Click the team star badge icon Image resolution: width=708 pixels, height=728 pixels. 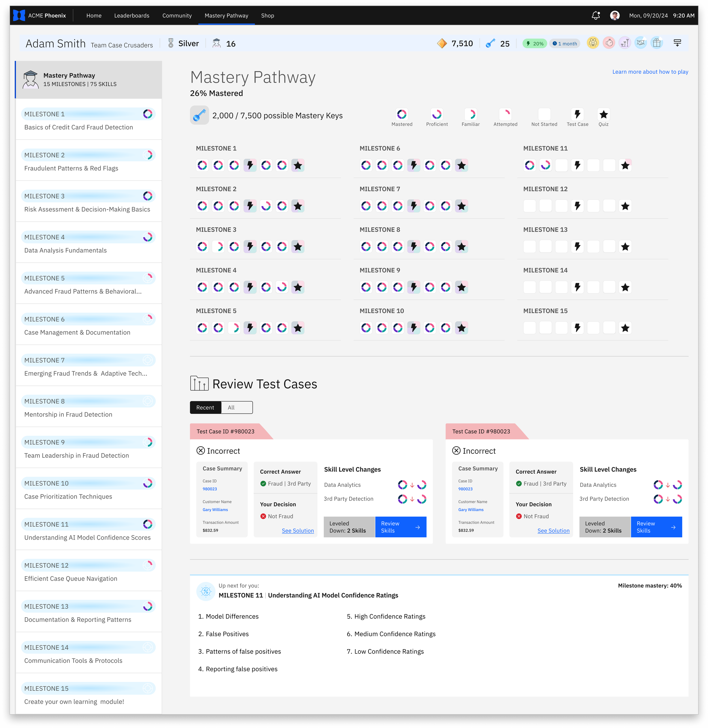[x=593, y=43]
